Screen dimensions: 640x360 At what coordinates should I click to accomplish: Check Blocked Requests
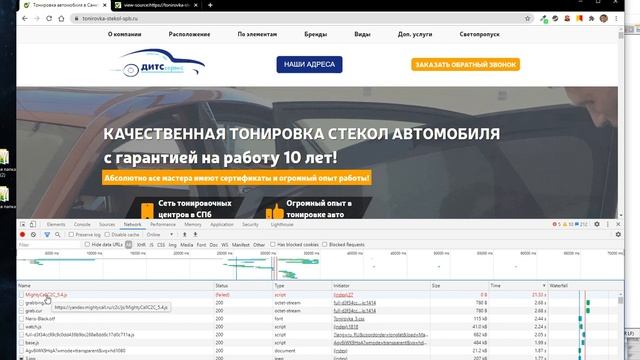(x=324, y=244)
